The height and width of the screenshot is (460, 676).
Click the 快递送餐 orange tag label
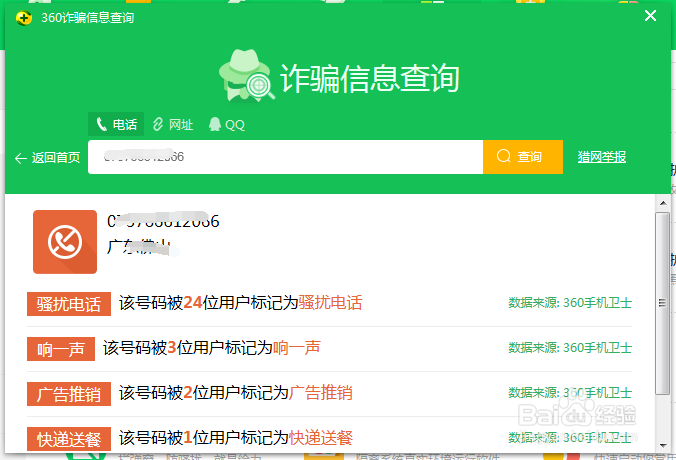click(69, 439)
